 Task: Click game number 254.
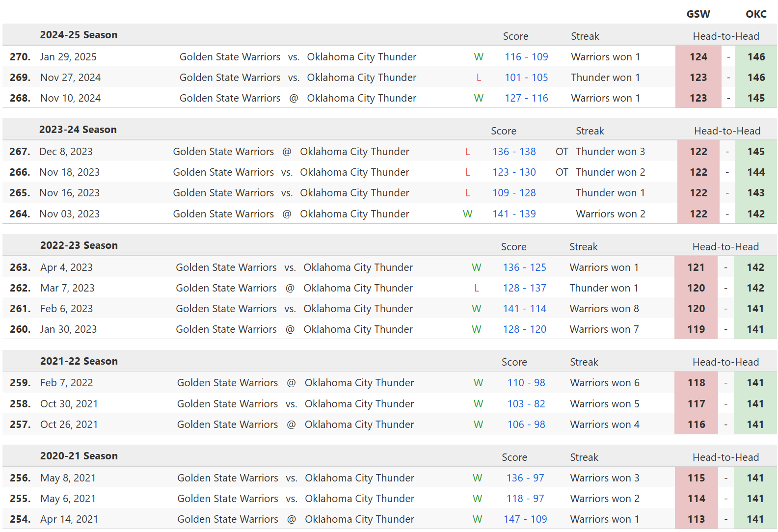[x=20, y=519]
